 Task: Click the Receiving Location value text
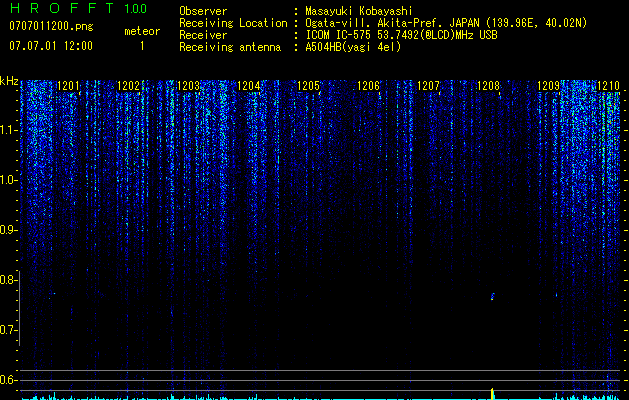[x=446, y=23]
